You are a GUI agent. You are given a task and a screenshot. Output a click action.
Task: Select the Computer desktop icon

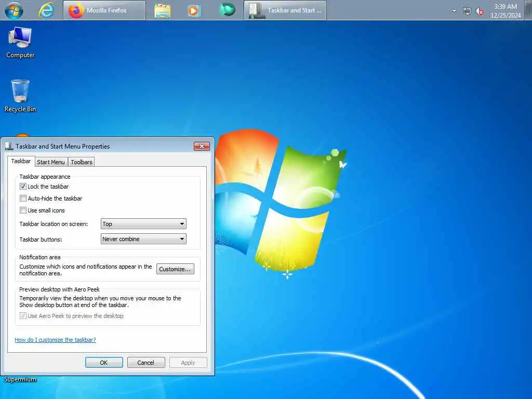point(20,42)
